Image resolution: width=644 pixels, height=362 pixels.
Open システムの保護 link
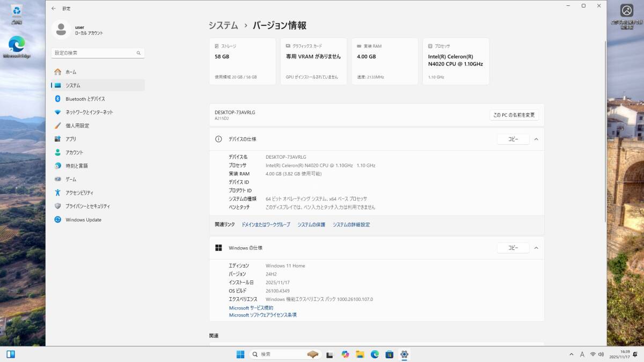tap(311, 225)
